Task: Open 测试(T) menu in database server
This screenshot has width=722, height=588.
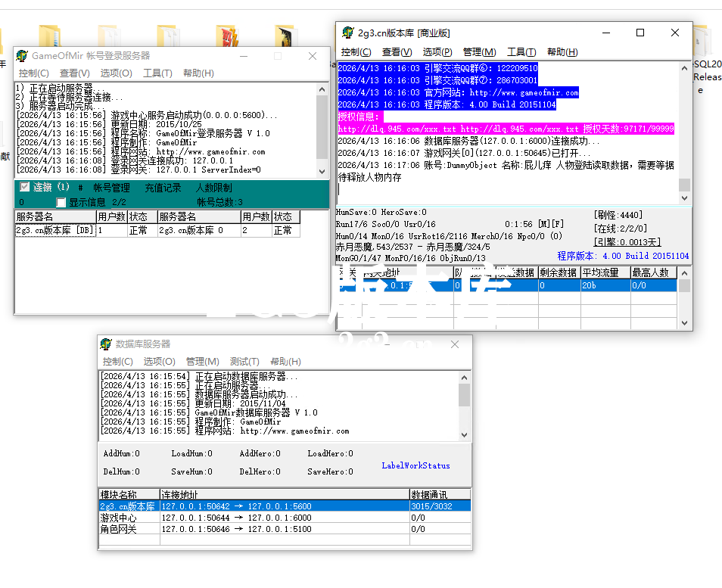Action: pos(244,362)
